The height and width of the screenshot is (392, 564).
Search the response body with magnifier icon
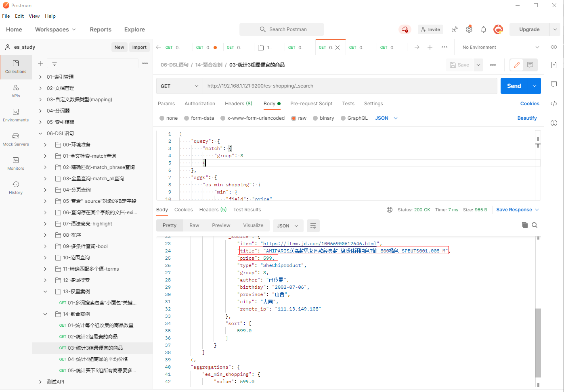(535, 225)
